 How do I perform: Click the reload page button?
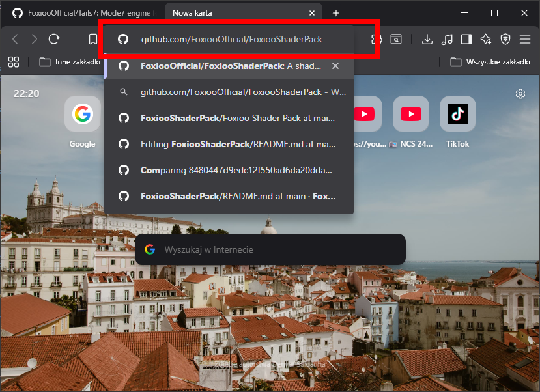point(54,39)
